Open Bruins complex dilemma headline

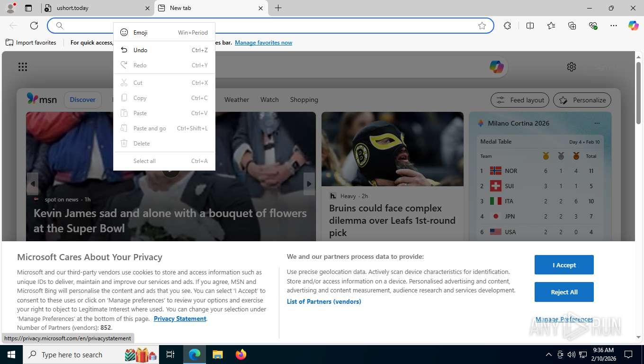tap(393, 220)
